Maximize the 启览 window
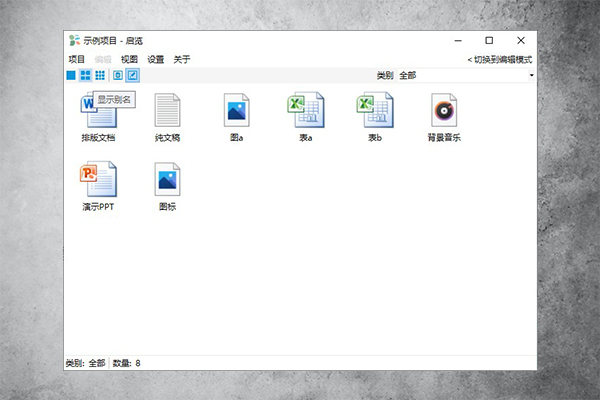Viewport: 600px width, 400px height. 489,41
